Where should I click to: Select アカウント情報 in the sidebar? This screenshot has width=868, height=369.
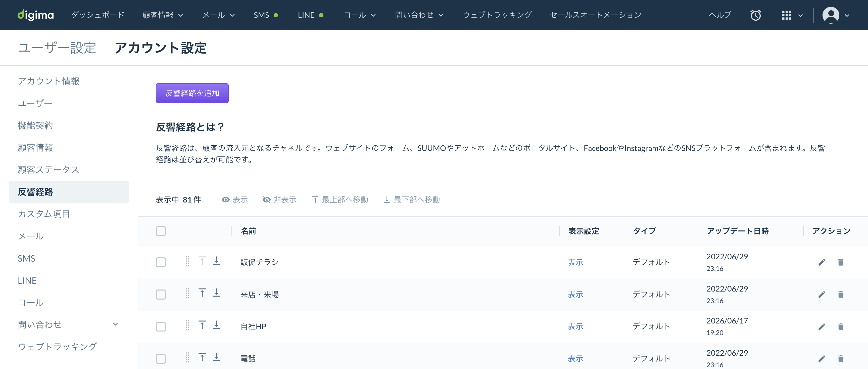pyautogui.click(x=49, y=81)
